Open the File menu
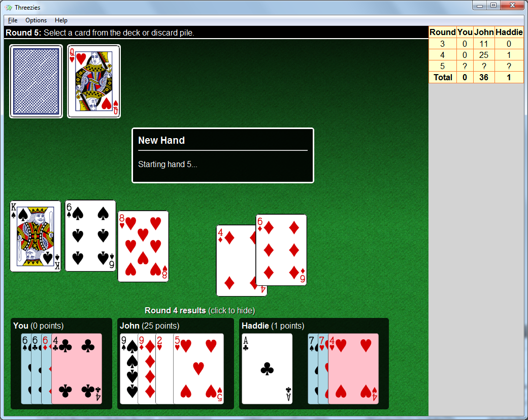Screen dimensions: 528x420 pyautogui.click(x=13, y=20)
